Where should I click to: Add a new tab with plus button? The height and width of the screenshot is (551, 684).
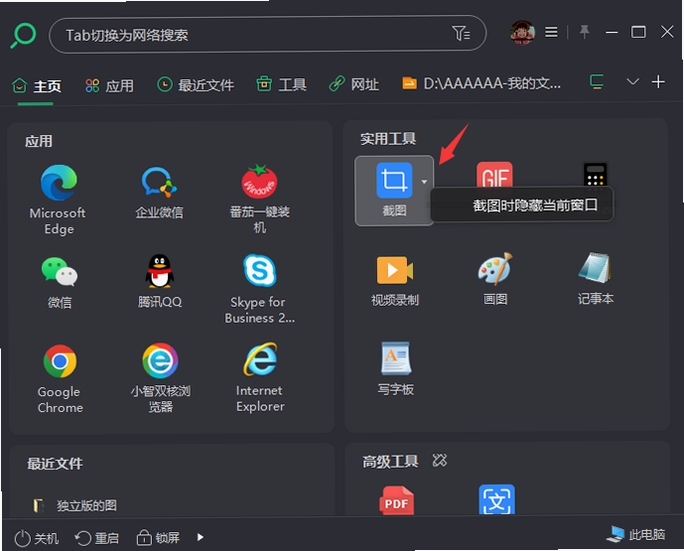tap(658, 82)
